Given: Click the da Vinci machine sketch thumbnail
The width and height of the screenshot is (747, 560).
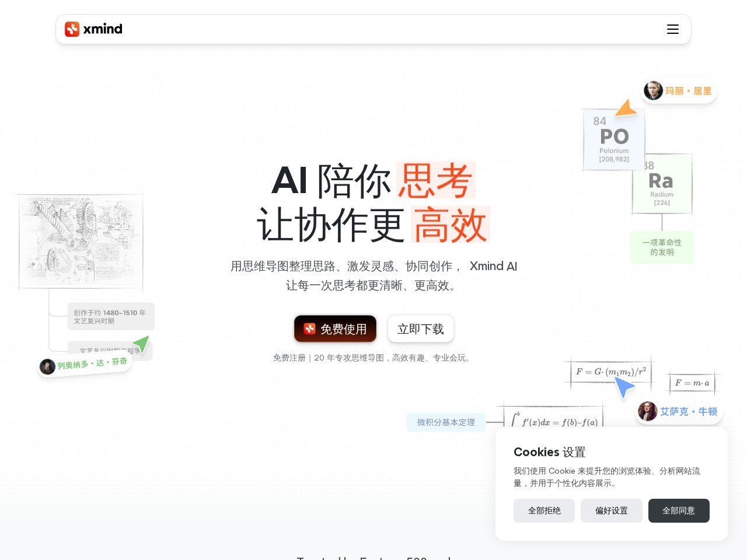Looking at the screenshot, I should [x=81, y=242].
